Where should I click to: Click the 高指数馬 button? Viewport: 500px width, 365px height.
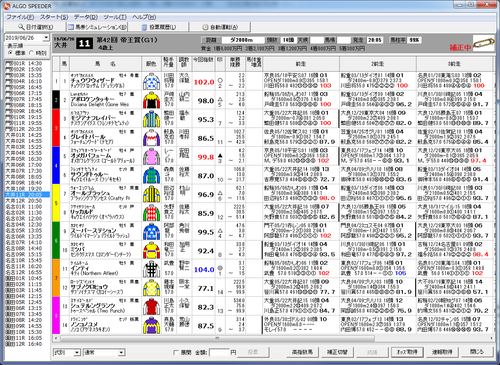point(302,352)
